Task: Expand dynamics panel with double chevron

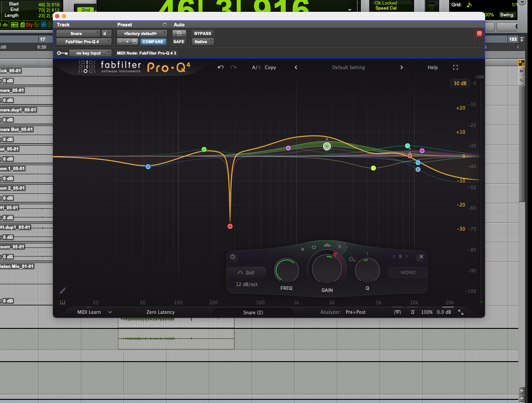Action: tap(339, 246)
